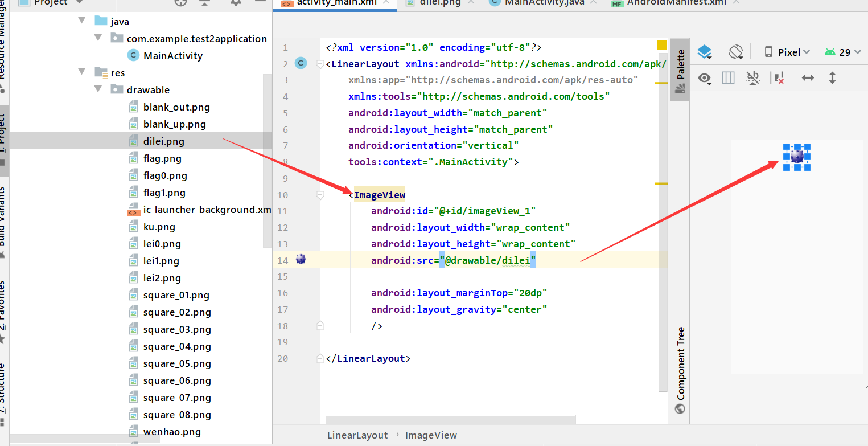This screenshot has height=446, width=868.
Task: Click the yellow warning indicator above the editor scrollbar
Action: 661,45
